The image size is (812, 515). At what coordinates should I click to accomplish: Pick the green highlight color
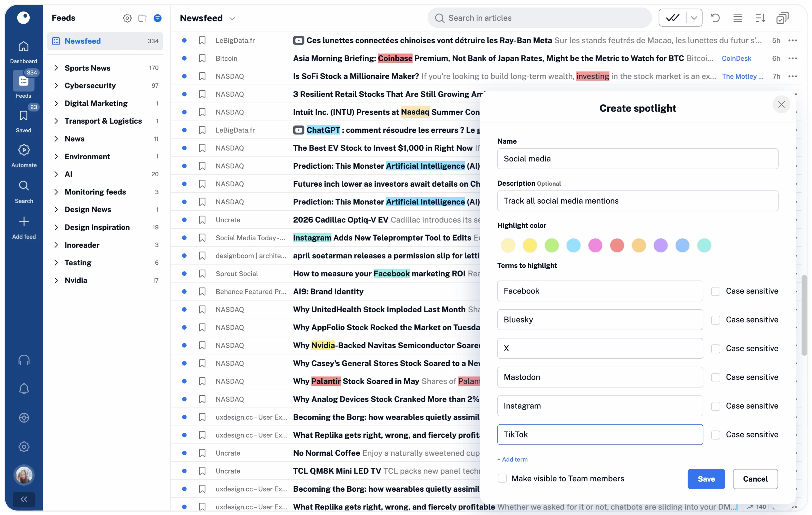click(551, 245)
